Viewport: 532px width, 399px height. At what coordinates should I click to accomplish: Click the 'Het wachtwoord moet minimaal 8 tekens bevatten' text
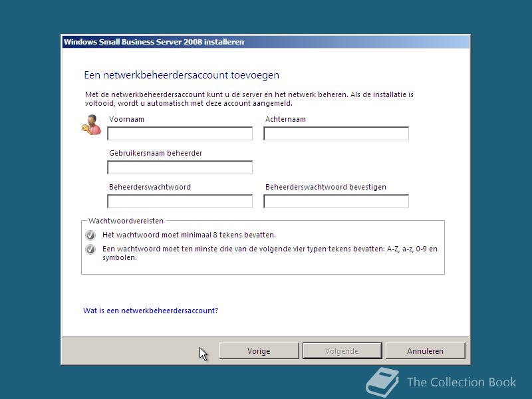pos(189,235)
